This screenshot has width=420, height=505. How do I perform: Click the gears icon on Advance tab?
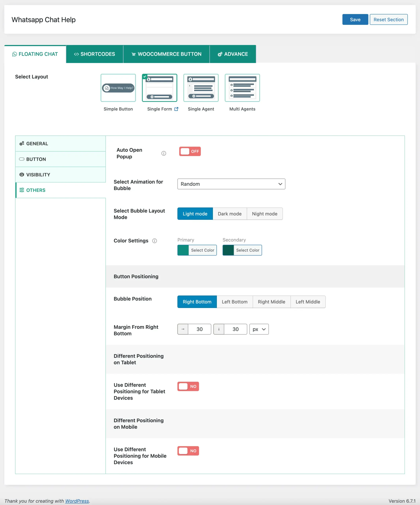pos(220,54)
